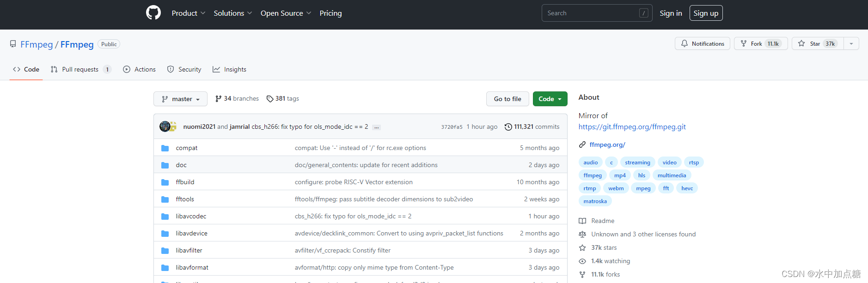Open the FFmpeg owner link
Viewport: 868px width, 283px height.
pos(37,44)
